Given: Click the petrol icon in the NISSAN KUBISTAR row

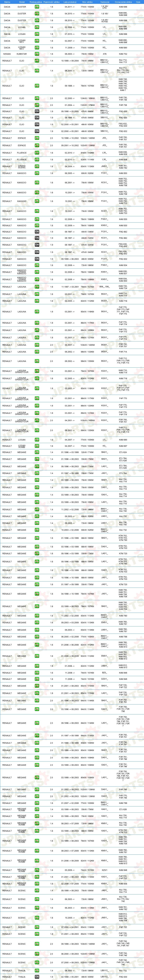Looking at the screenshot, I should [x=37, y=54].
